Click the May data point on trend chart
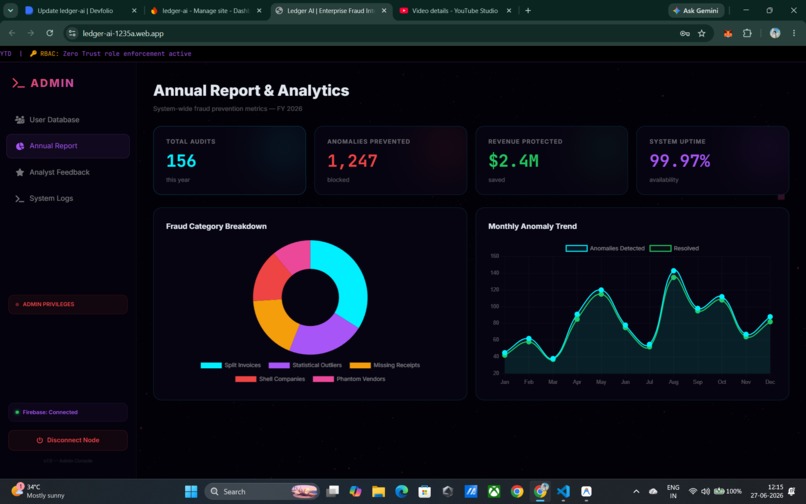The image size is (806, 504). coord(601,290)
